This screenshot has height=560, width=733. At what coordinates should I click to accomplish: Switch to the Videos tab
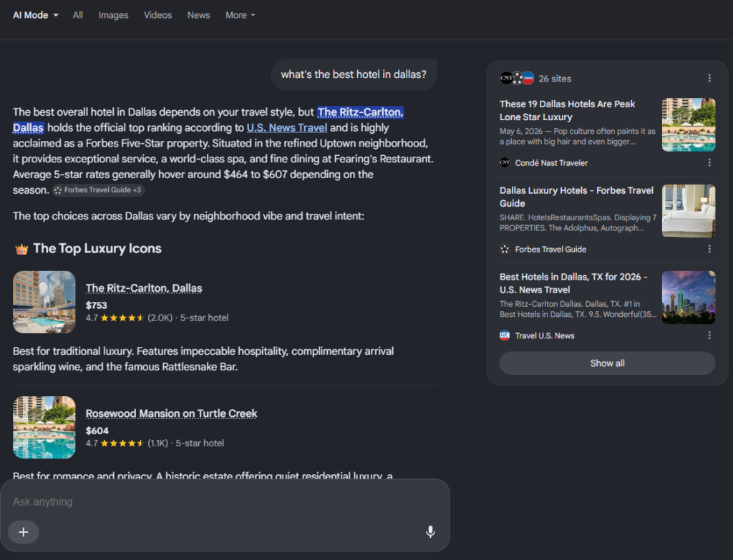pyautogui.click(x=157, y=15)
